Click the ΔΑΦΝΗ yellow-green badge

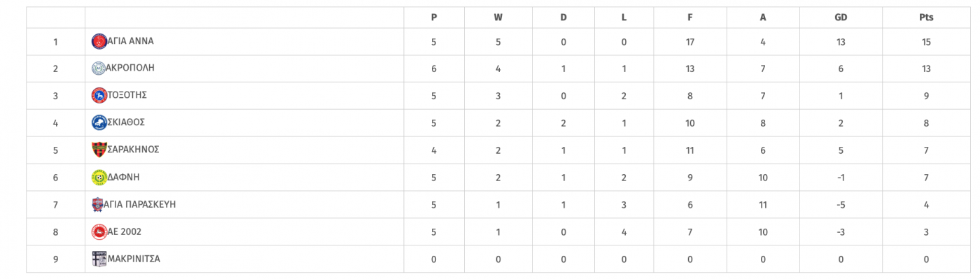coord(99,177)
